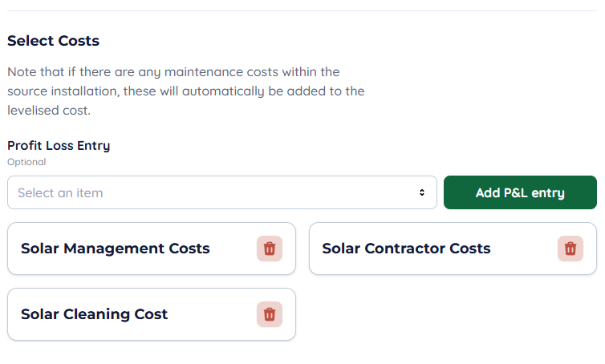The image size is (605, 364).
Task: Select the Solar Cleaning Cost card title
Action: pos(95,314)
